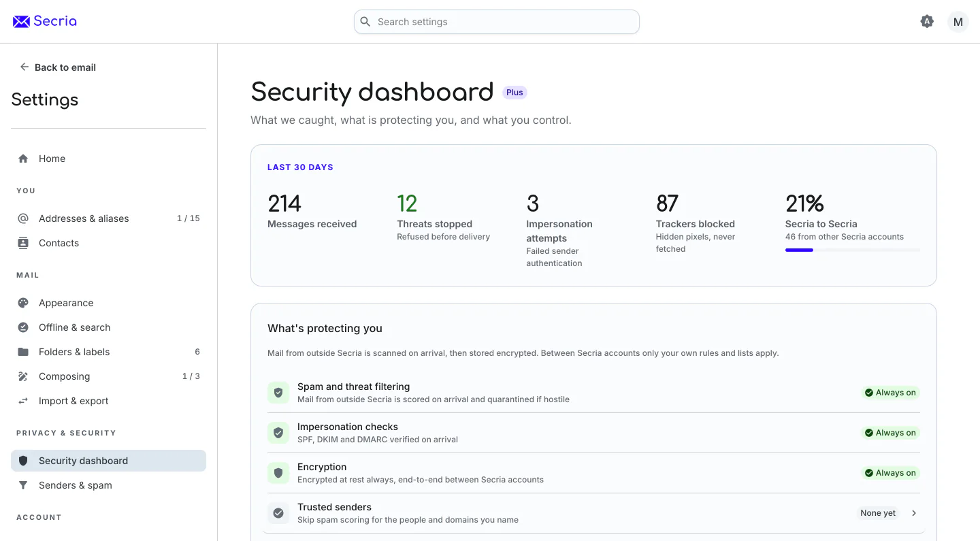Click the Secria envelope logo icon

click(x=21, y=22)
